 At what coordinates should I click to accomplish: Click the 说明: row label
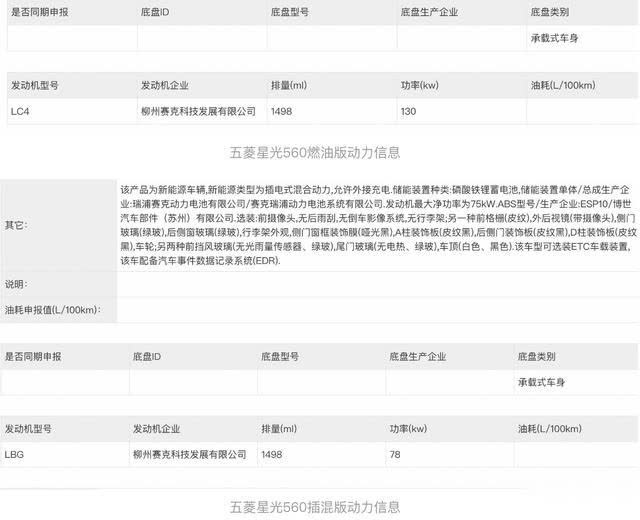pyautogui.click(x=16, y=284)
